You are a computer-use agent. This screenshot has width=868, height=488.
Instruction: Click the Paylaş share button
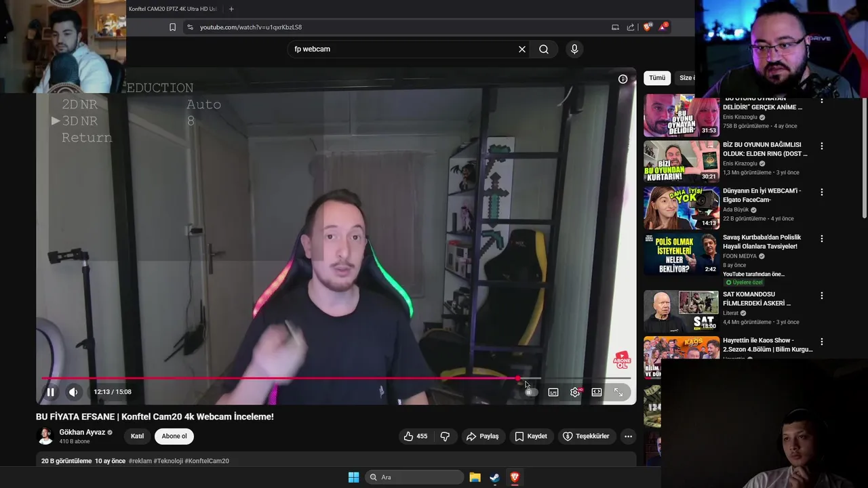tap(482, 436)
